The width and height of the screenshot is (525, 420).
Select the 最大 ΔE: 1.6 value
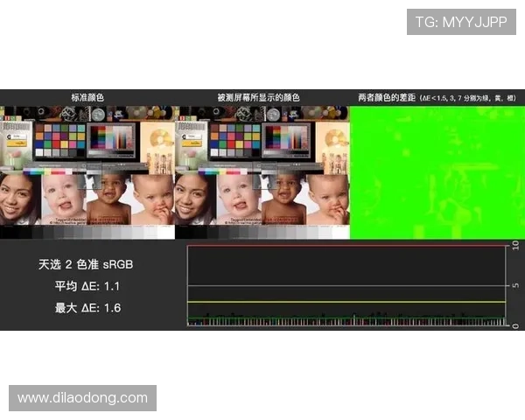click(87, 308)
